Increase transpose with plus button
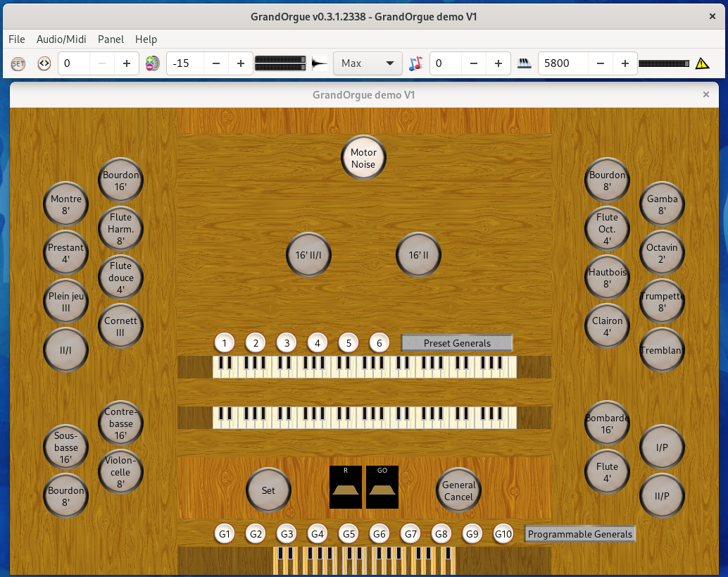Viewport: 728px width, 577px height. [x=498, y=63]
